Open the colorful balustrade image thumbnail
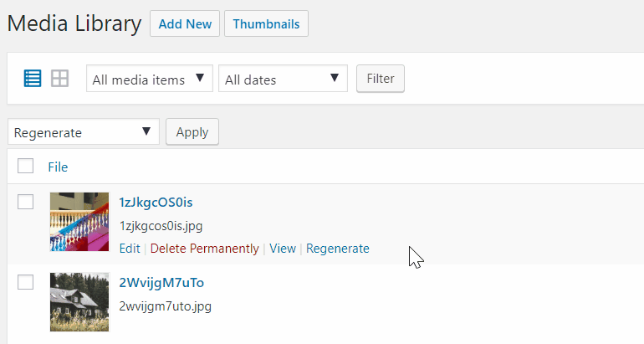Viewport: 644px width, 344px height. (79, 222)
